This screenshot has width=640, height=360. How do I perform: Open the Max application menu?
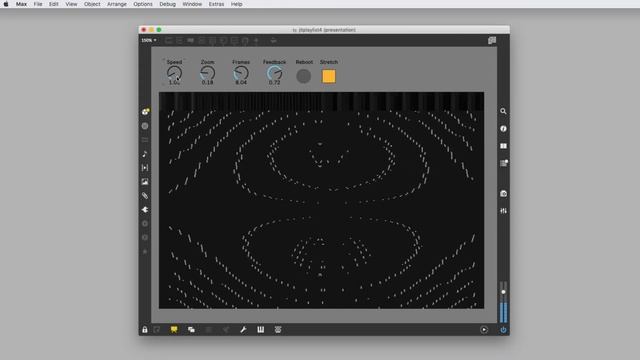[x=21, y=4]
